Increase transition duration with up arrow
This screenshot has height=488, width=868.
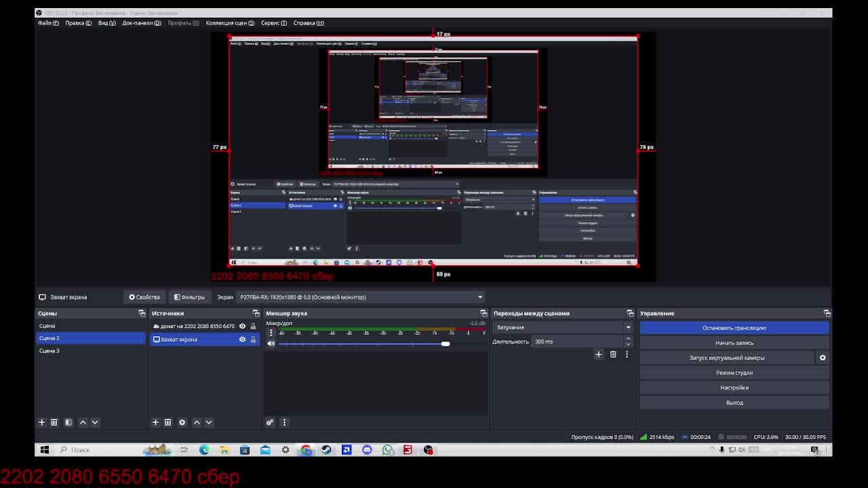pyautogui.click(x=628, y=339)
